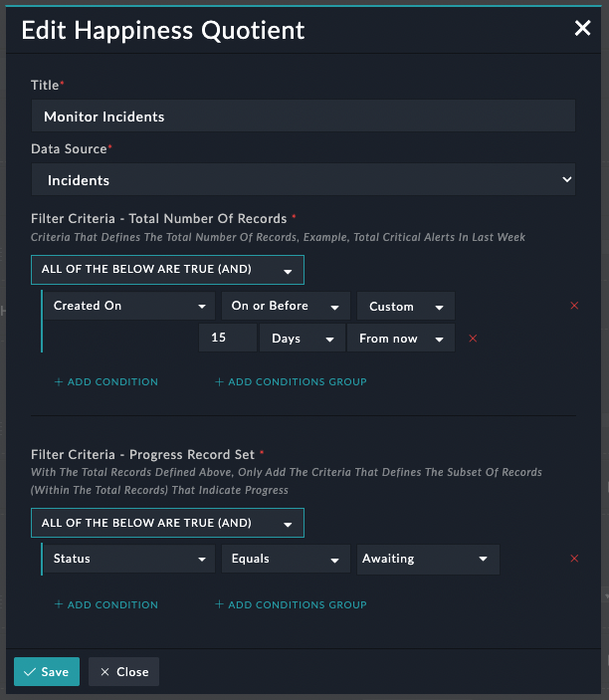This screenshot has width=609, height=700.
Task: Expand the Progress Record Set AND logic selector
Action: click(x=167, y=523)
